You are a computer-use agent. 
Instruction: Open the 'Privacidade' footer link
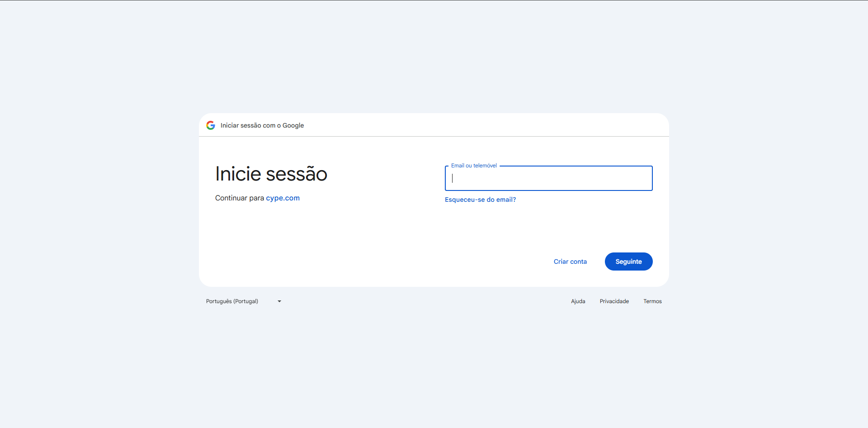click(x=614, y=301)
